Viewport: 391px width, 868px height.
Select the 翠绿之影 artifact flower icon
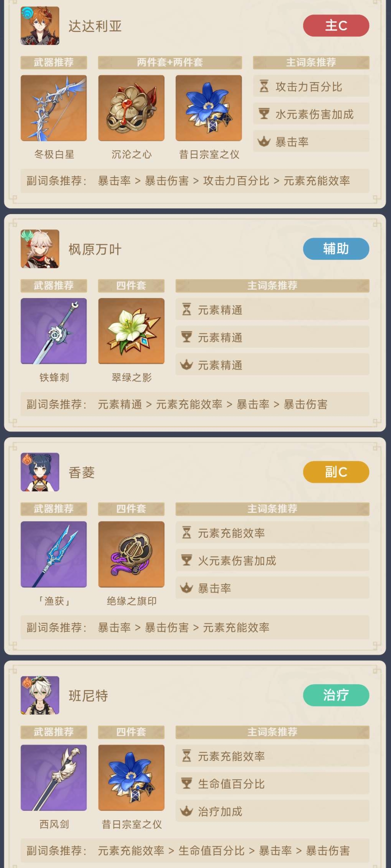point(131,331)
